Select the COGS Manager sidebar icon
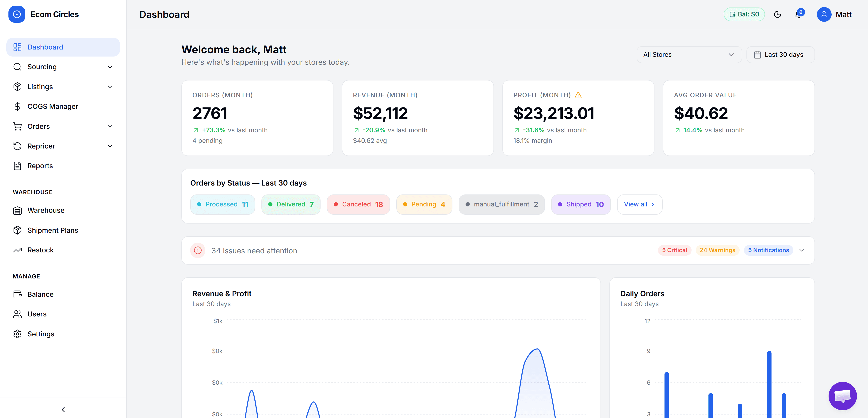Screen dimensions: 868x418 click(x=17, y=106)
